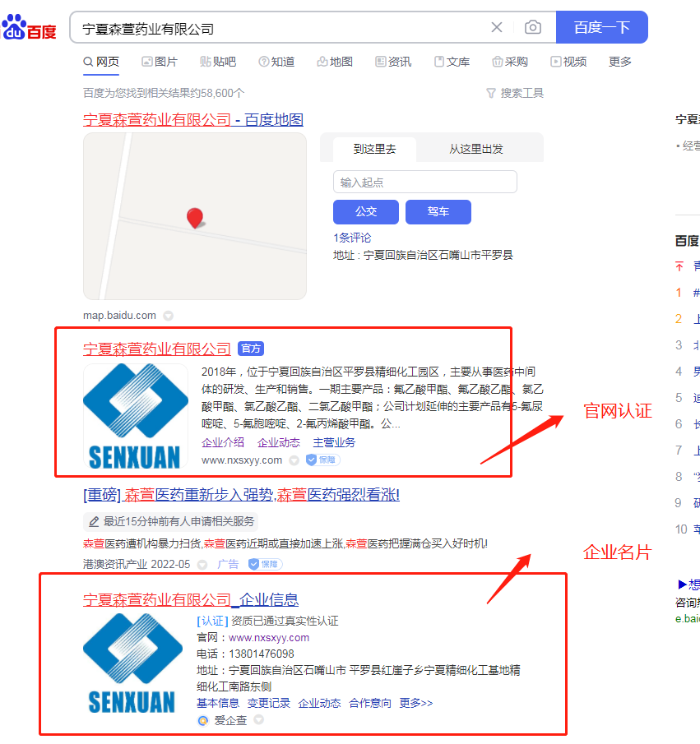
Task: Open the 文库 tab
Action: tap(452, 62)
